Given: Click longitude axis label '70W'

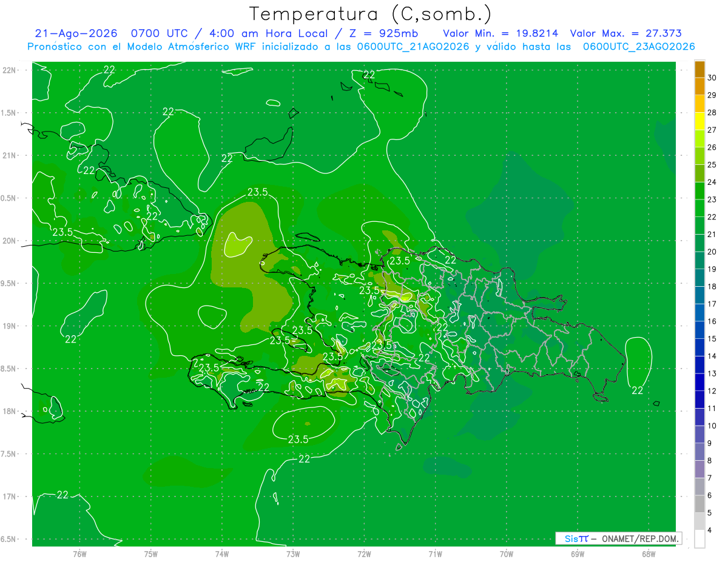Looking at the screenshot, I should (507, 554).
